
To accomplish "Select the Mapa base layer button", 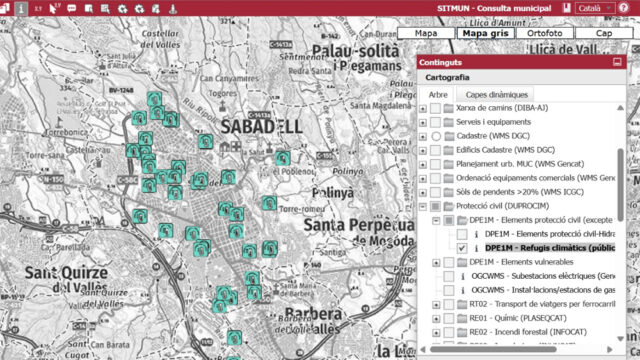I will 426,33.
